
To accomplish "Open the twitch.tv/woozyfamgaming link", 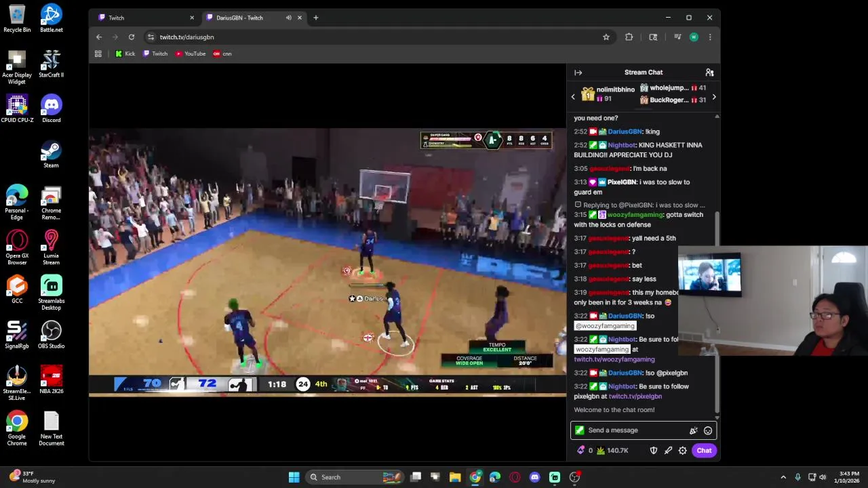I will [614, 359].
